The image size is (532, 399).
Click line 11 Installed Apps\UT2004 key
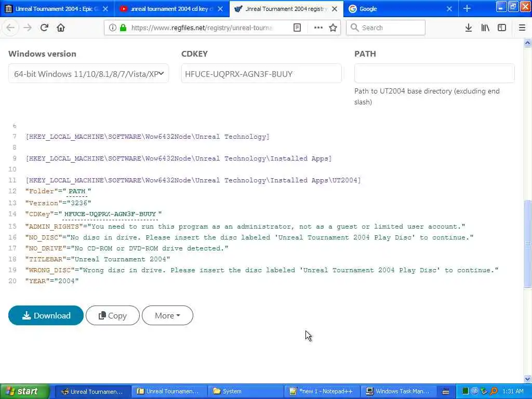pyautogui.click(x=193, y=180)
